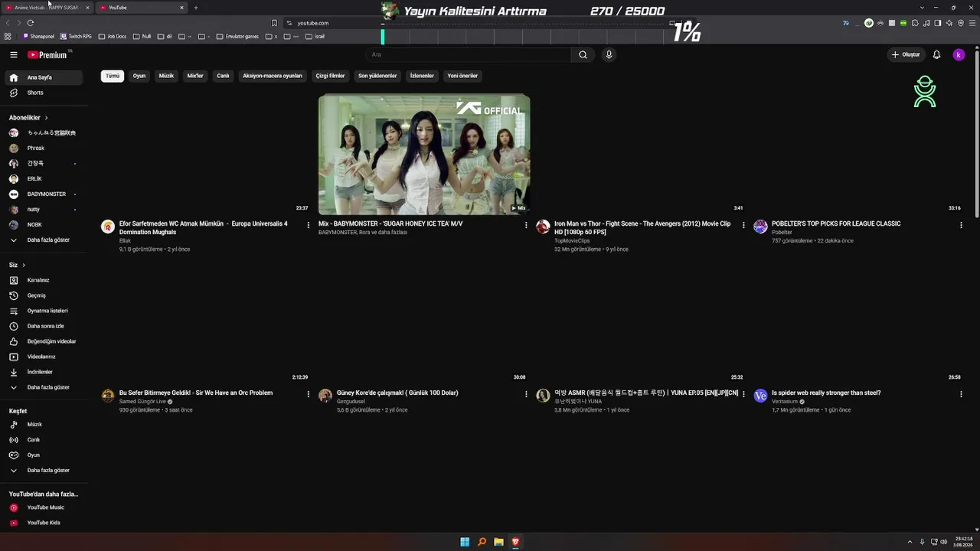Select the Oyun filter chip
The image size is (980, 551).
139,76
